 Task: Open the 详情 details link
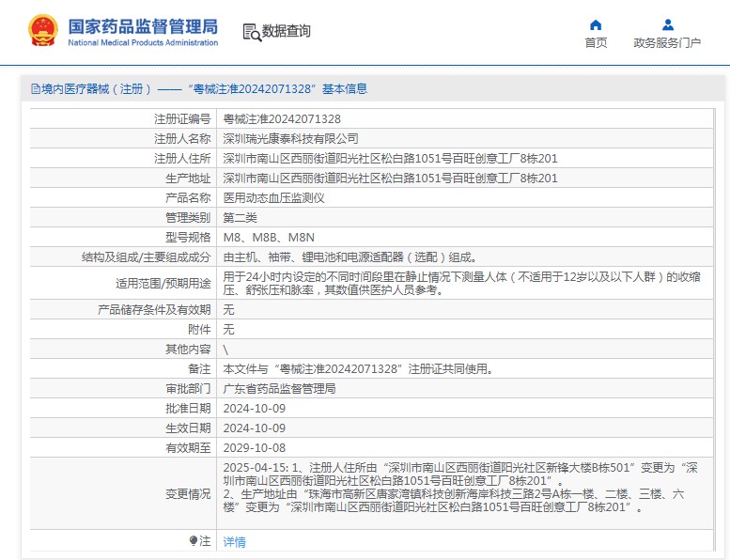coord(234,542)
